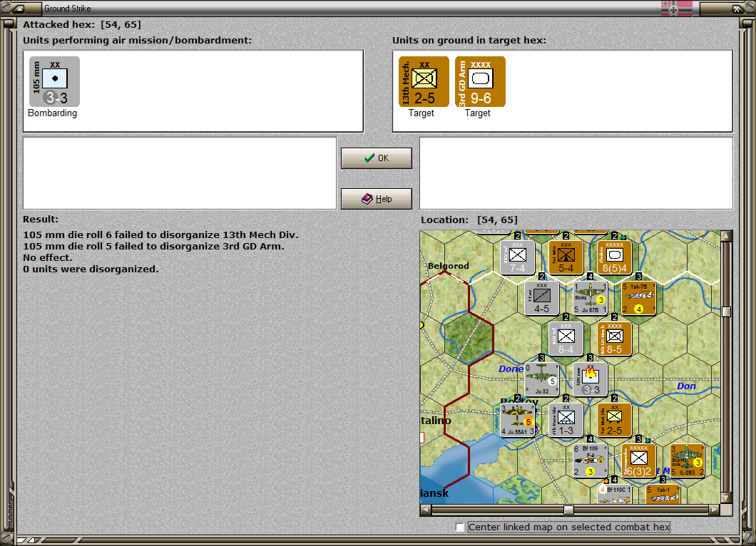
Task: Click the 'Result:' heading
Action: point(41,220)
